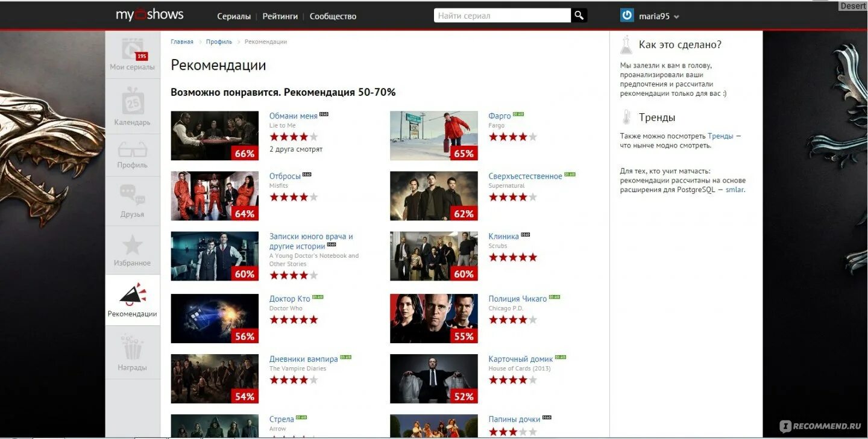Click the Misfits poster thumbnail
The image size is (868, 439).
(215, 196)
